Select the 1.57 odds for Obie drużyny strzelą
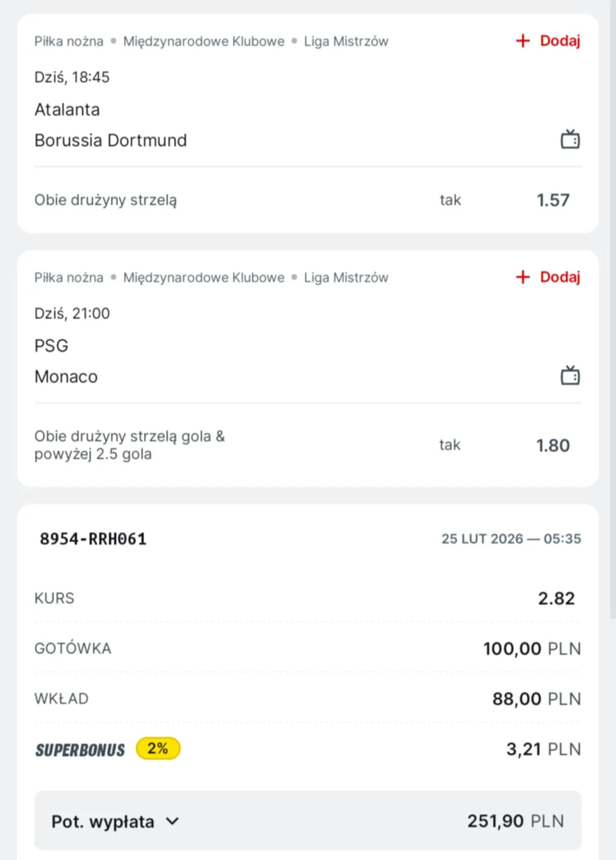Viewport: 616px width, 860px height. pos(553,200)
